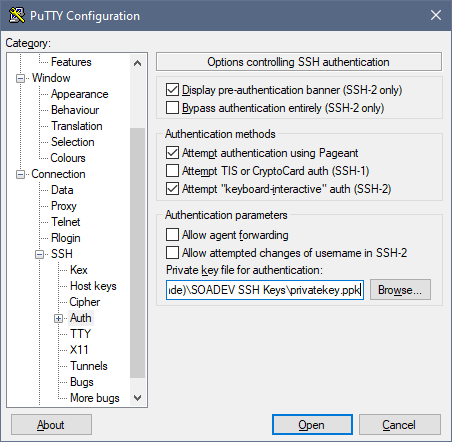The width and height of the screenshot is (452, 442).
Task: Check Attempt TIS or CryptoCard auth
Action: [x=172, y=171]
